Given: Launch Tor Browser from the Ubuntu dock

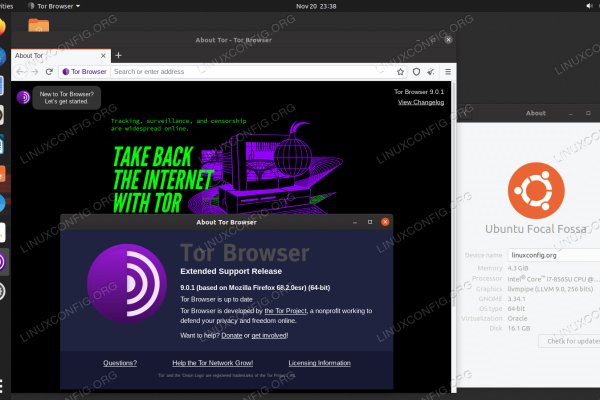Looking at the screenshot, I should tap(3, 262).
